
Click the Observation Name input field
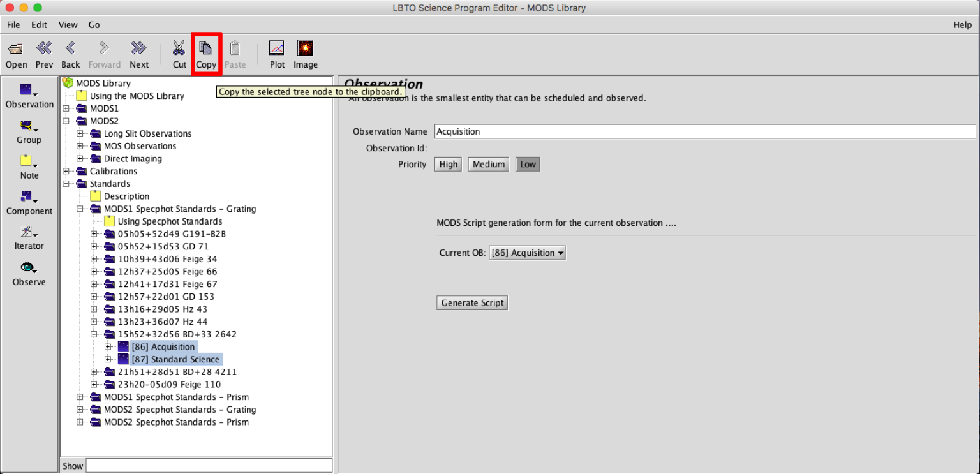click(x=705, y=131)
